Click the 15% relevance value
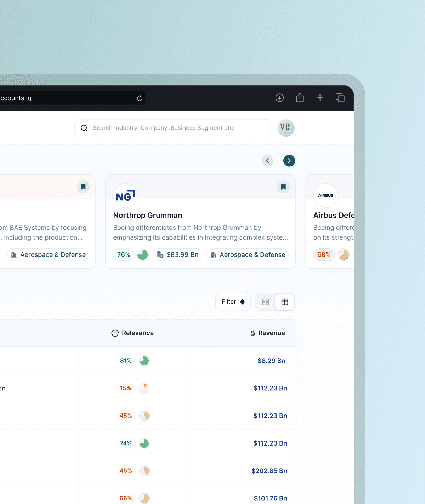425x504 pixels. tap(125, 388)
